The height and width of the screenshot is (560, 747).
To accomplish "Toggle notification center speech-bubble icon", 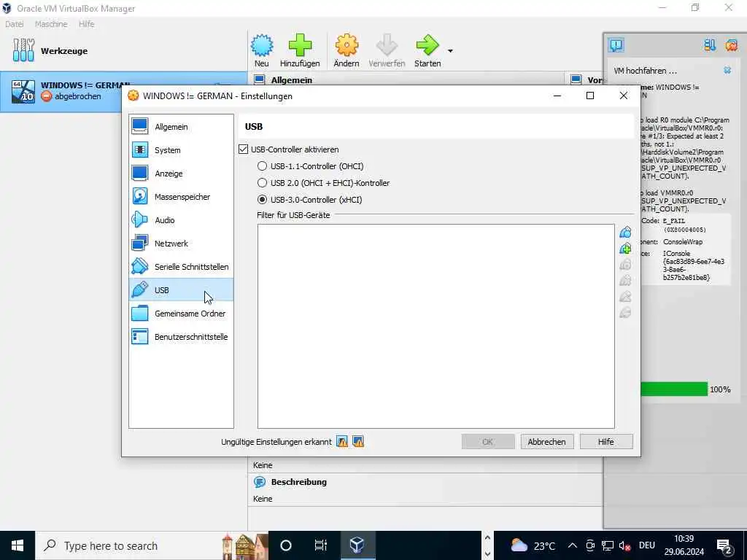I will (x=616, y=45).
